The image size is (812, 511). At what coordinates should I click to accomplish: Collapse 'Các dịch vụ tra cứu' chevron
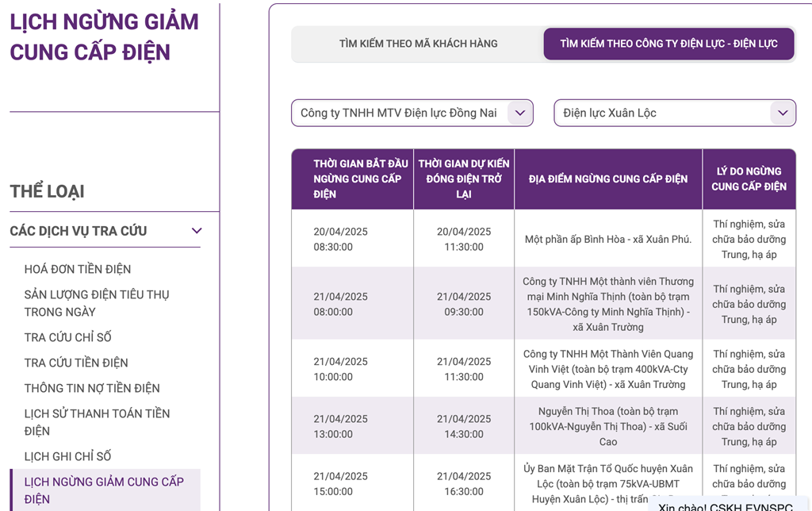(x=197, y=231)
